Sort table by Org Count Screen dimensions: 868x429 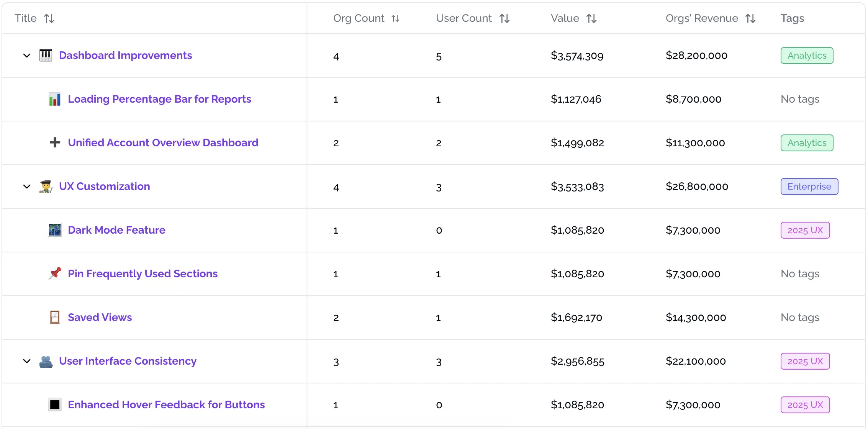(395, 18)
